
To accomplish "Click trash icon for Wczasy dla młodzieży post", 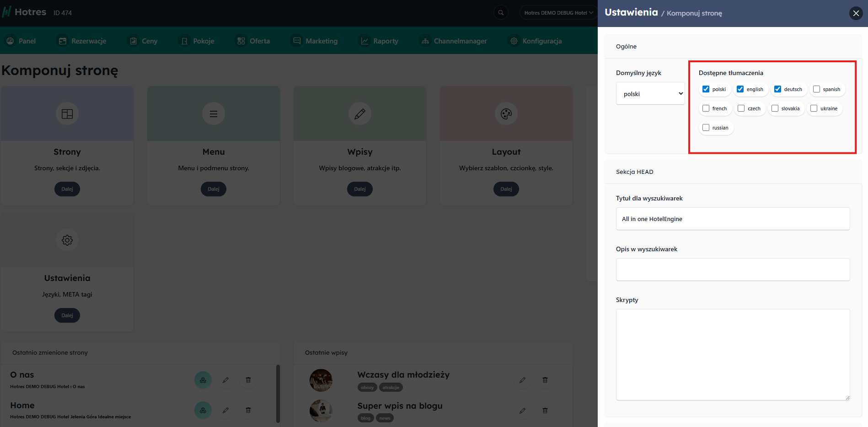I will [545, 380].
